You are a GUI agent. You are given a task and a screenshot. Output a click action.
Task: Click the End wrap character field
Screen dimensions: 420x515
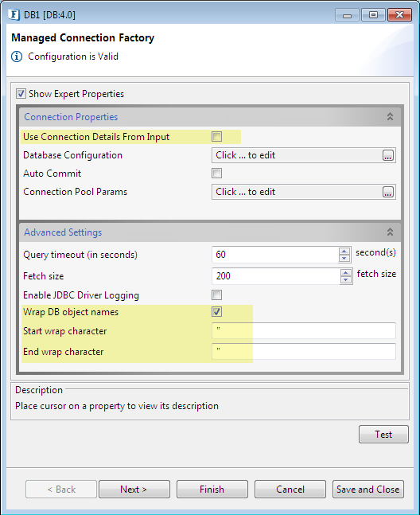304,352
